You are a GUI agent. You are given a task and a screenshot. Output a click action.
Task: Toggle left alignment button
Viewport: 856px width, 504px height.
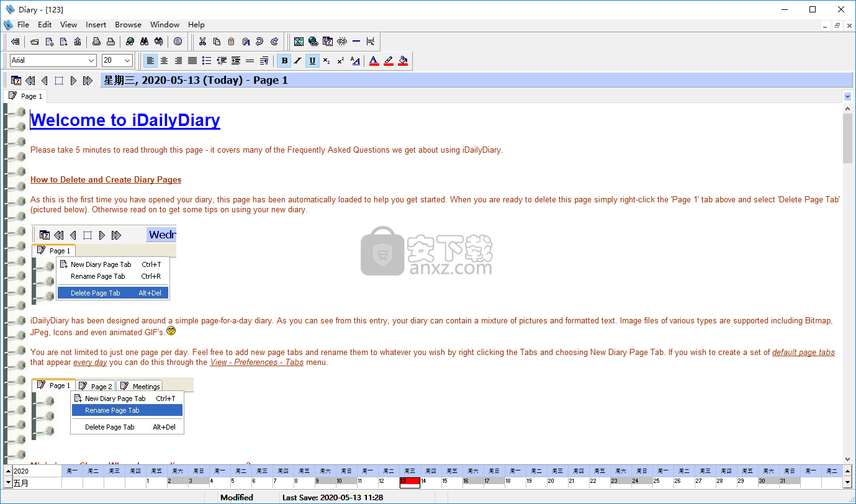point(150,60)
